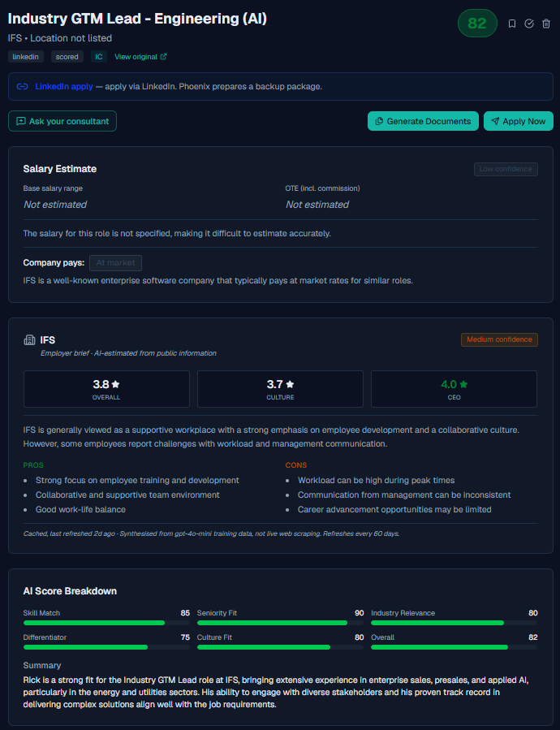Click 'Strong focus on employee training and development'

[x=137, y=480]
